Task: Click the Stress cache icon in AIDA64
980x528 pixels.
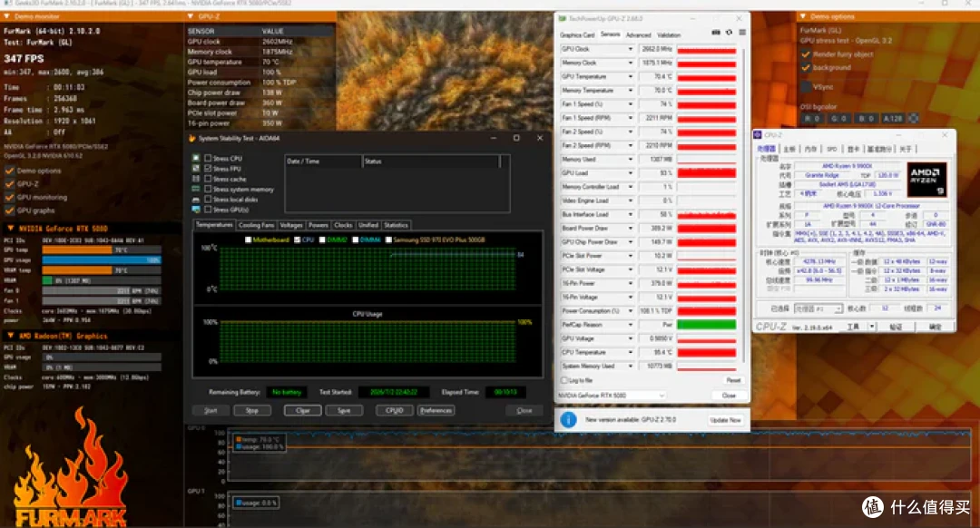Action: point(196,179)
